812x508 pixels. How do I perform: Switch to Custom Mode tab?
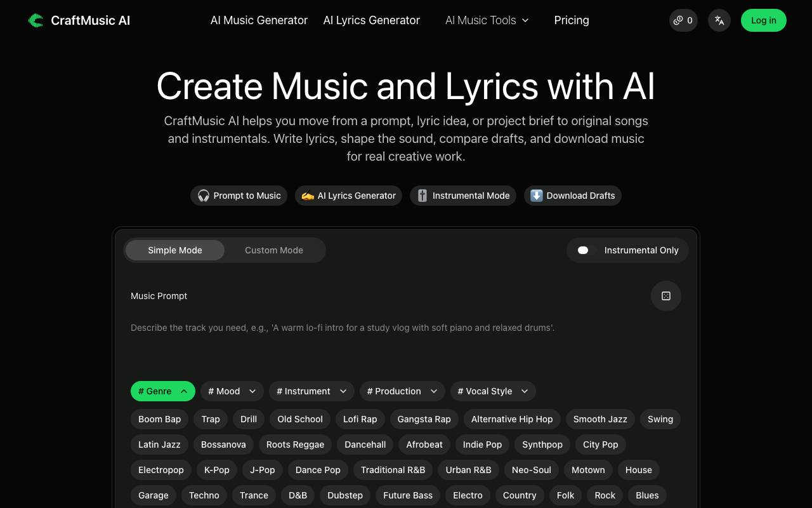tap(274, 250)
